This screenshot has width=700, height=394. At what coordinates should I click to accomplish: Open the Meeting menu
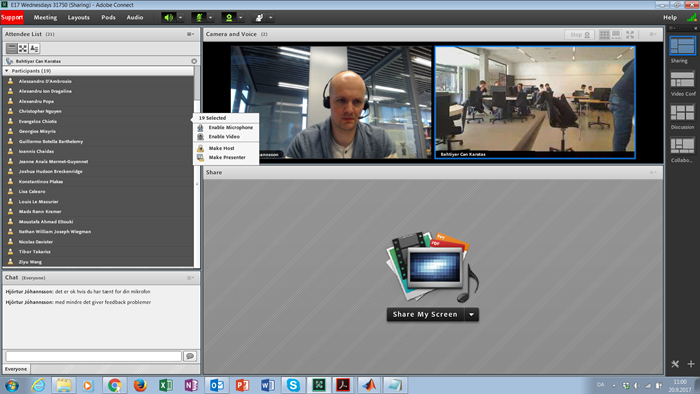45,17
